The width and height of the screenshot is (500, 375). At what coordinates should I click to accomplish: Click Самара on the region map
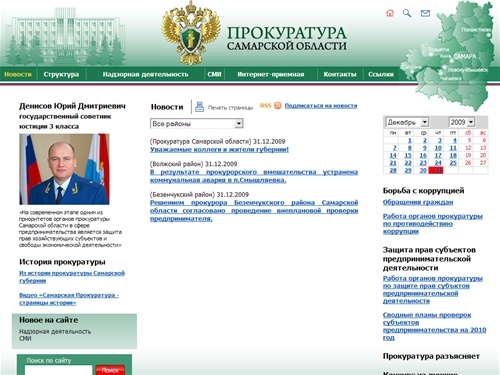tap(464, 56)
